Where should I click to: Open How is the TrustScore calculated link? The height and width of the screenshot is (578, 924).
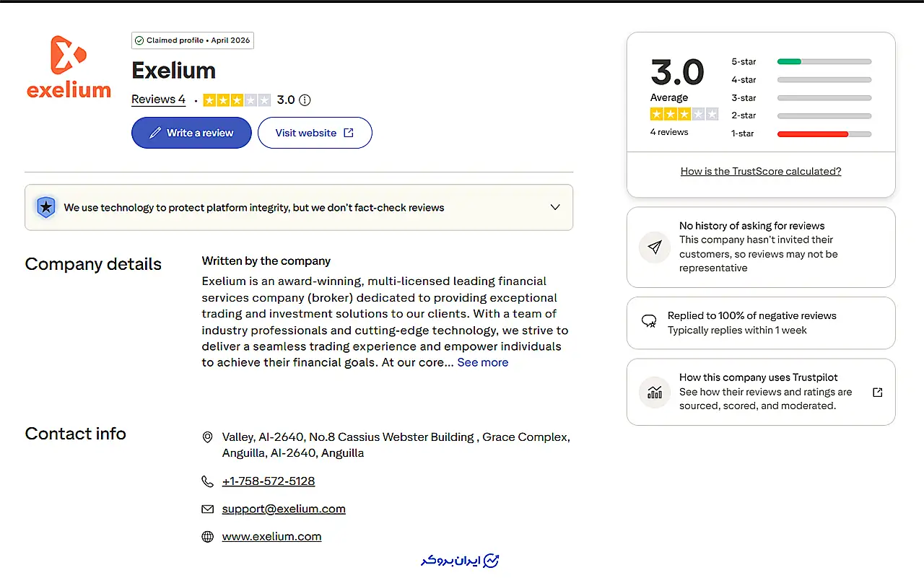coord(761,172)
